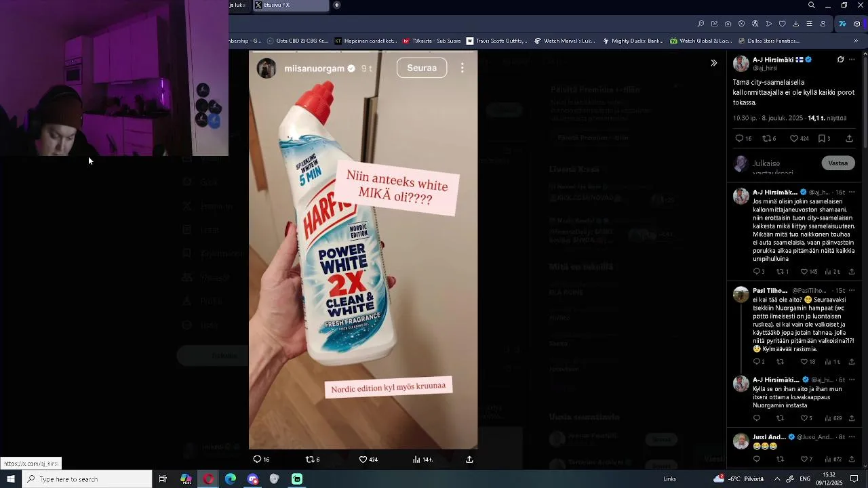
Task: Switch to the Etusivu / X browser tab
Action: tap(292, 5)
